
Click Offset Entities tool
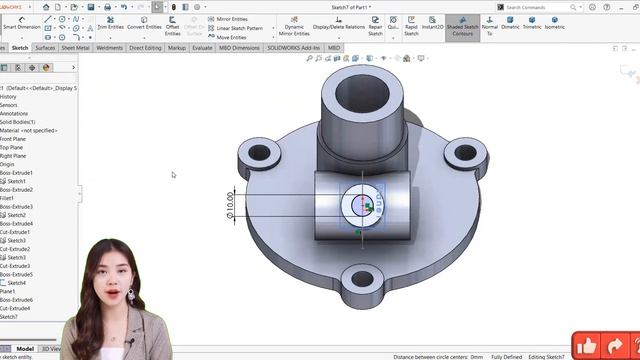172,26
